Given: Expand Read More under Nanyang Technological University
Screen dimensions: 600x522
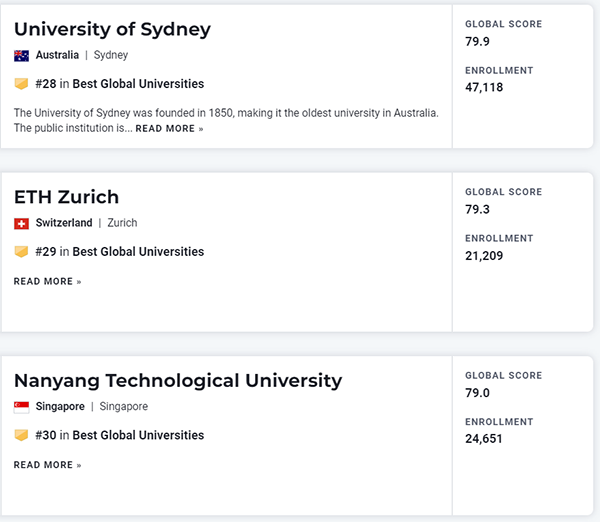Looking at the screenshot, I should click(x=47, y=465).
